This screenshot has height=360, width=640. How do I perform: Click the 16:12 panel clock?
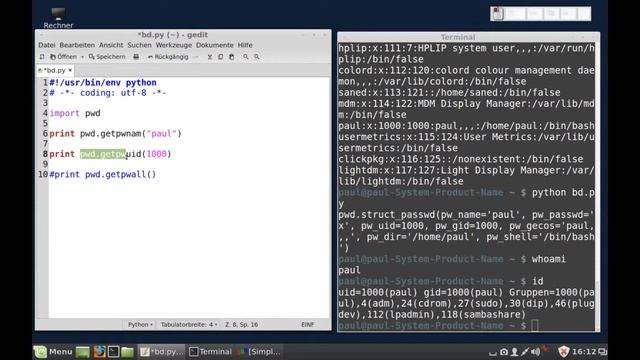584,351
